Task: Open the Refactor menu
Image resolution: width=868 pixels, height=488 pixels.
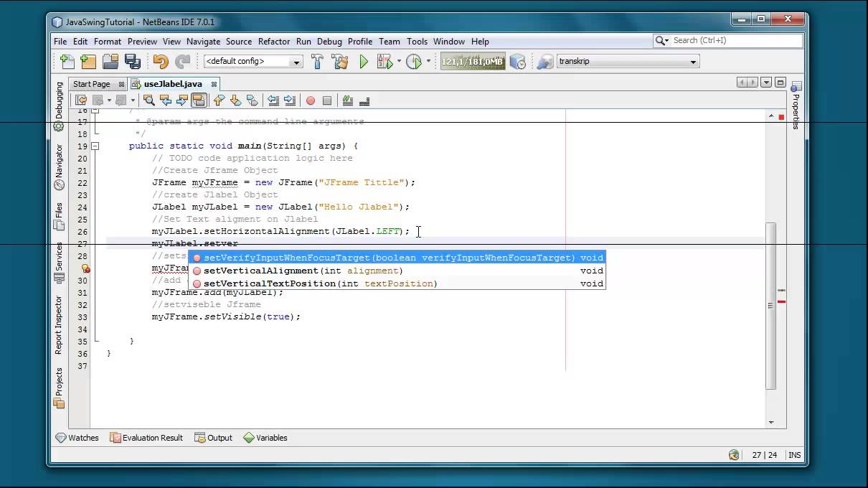Action: pos(274,42)
